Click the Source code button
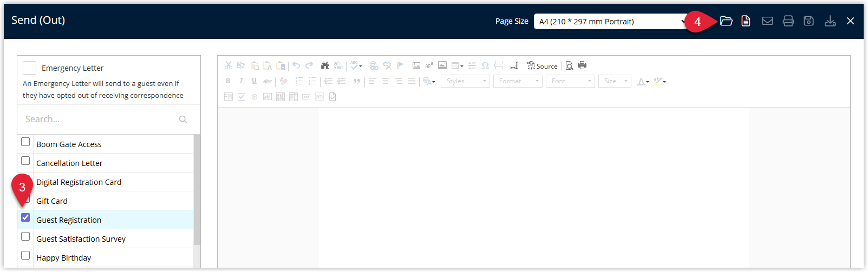Image resolution: width=868 pixels, height=272 pixels. [x=542, y=66]
